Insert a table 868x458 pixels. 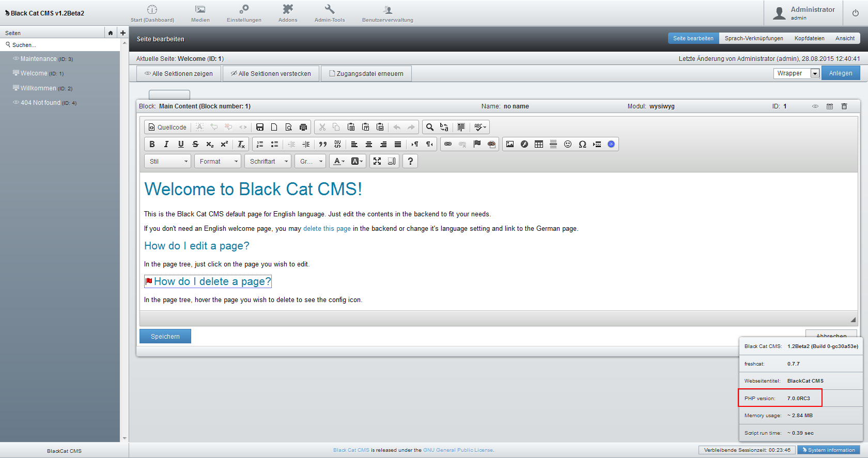click(x=539, y=144)
